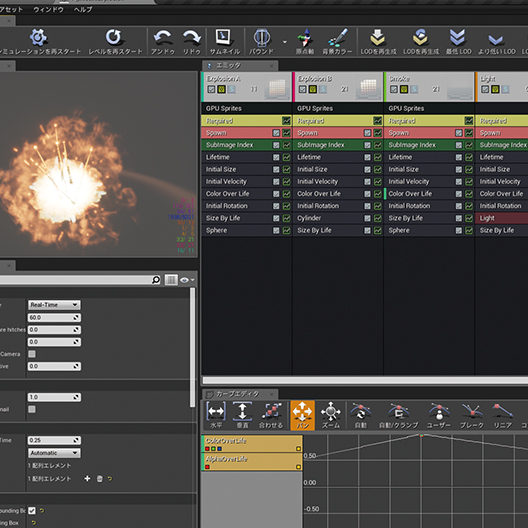Set curve tangent to リニア linear
Image resolution: width=528 pixels, height=528 pixels.
(502, 411)
